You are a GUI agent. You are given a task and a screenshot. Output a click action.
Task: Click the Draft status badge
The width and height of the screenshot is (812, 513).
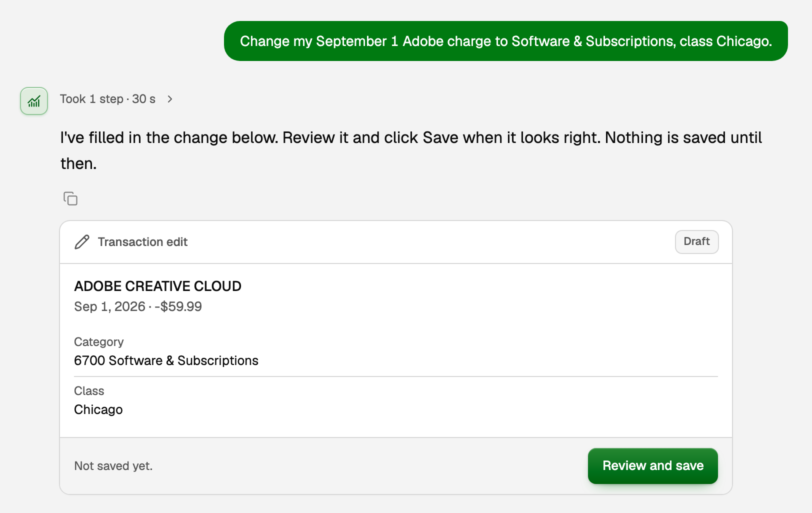pos(696,241)
